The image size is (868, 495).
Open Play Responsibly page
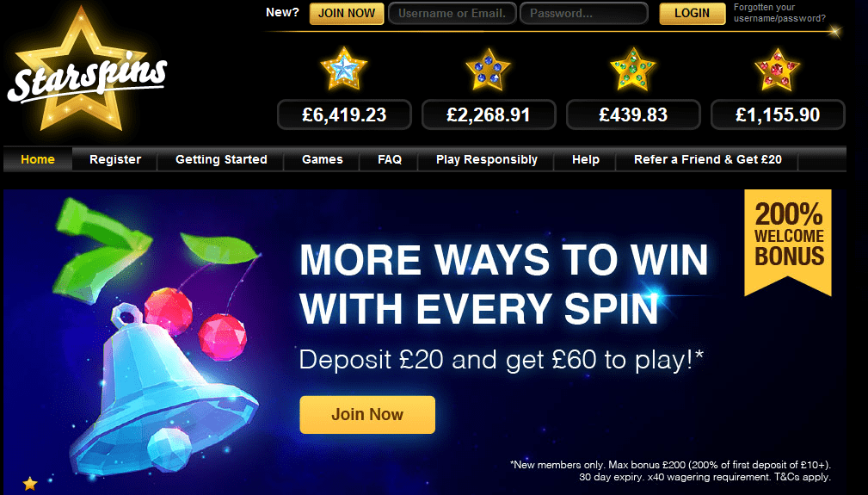coord(487,159)
